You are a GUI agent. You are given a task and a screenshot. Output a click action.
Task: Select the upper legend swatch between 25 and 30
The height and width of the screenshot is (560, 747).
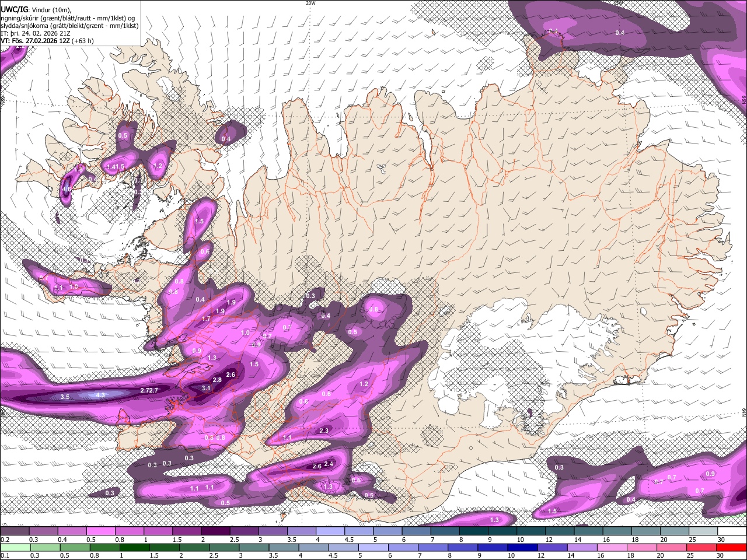pos(703,531)
